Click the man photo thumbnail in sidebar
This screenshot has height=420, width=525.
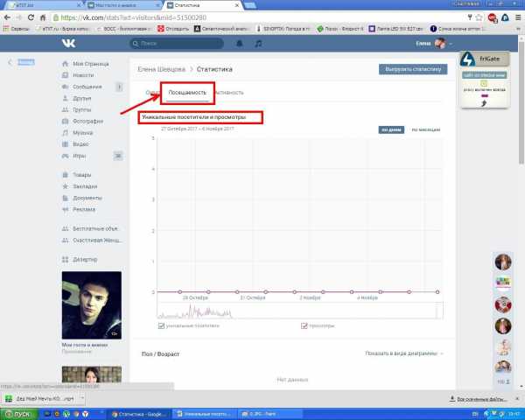[91, 305]
